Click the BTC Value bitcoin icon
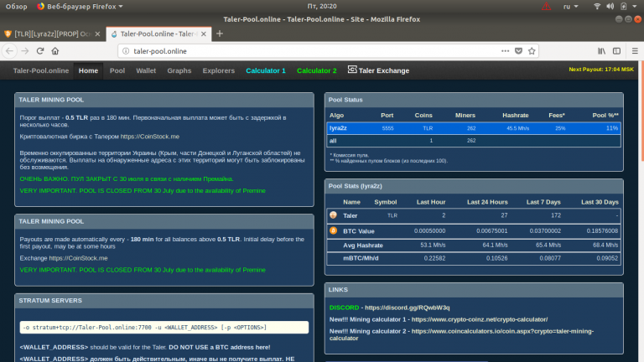Viewport: 644px width, 362px height. pos(333,230)
